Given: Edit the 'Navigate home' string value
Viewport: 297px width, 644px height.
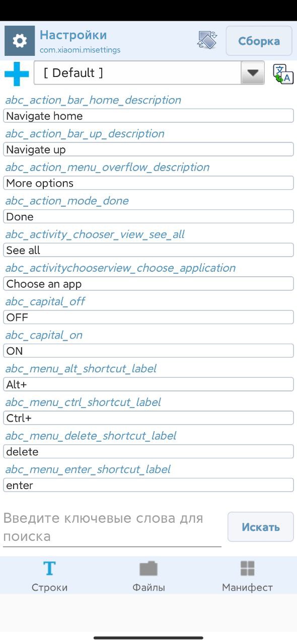Looking at the screenshot, I should coord(148,116).
